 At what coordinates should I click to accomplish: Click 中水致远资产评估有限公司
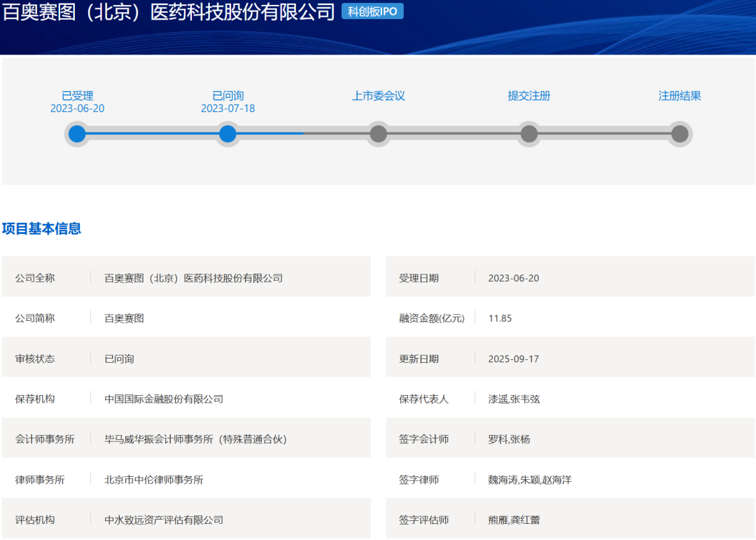click(164, 520)
